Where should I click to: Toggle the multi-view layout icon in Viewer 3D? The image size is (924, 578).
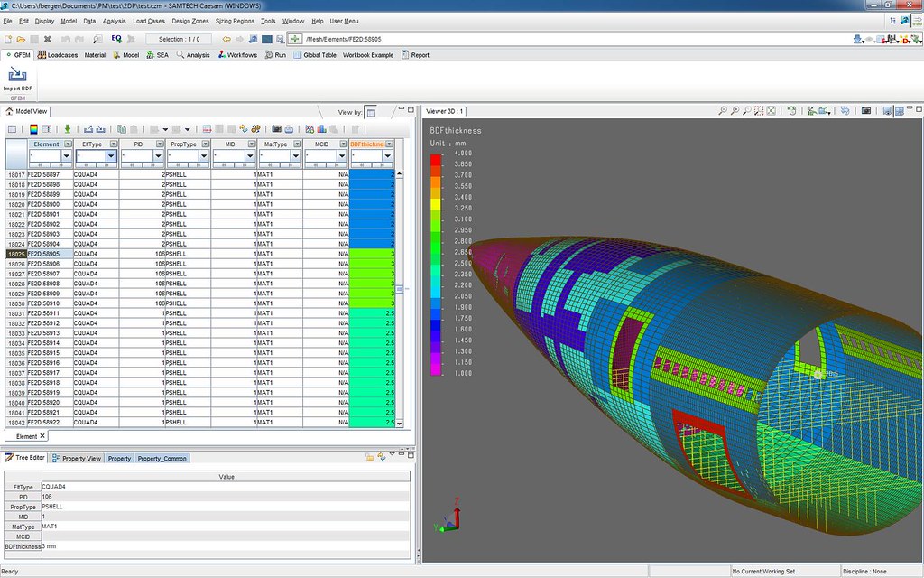(900, 110)
